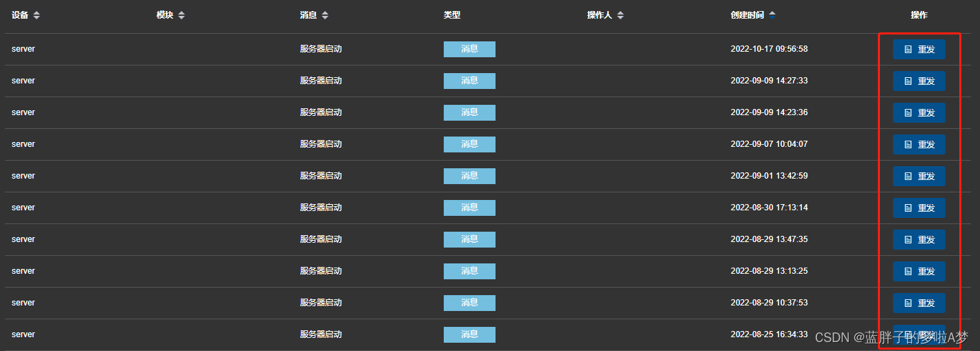The height and width of the screenshot is (351, 980).
Task: Click the 操作 column header
Action: 919,15
